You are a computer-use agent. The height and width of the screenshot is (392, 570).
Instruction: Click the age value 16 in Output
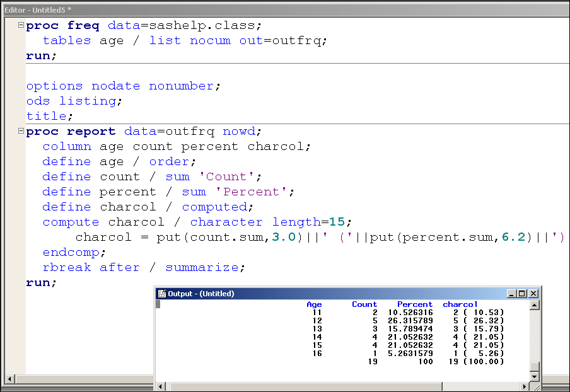point(317,354)
